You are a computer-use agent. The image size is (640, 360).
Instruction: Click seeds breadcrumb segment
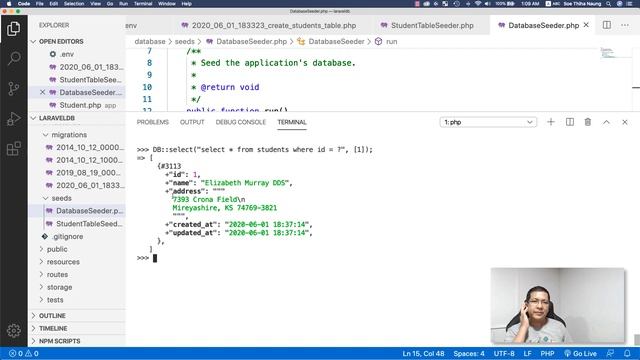[184, 42]
